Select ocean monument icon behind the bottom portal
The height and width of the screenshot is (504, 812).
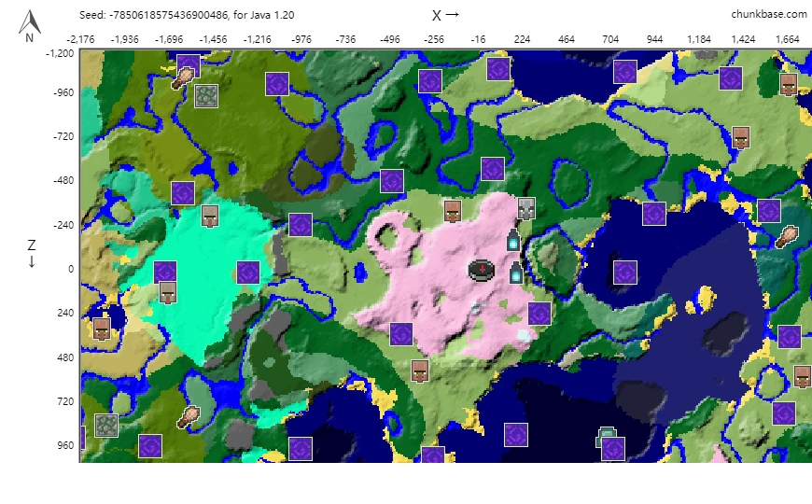pyautogui.click(x=606, y=437)
